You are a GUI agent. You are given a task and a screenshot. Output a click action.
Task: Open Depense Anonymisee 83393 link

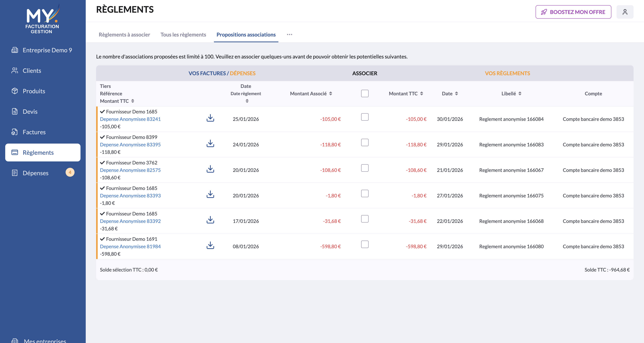[130, 196]
